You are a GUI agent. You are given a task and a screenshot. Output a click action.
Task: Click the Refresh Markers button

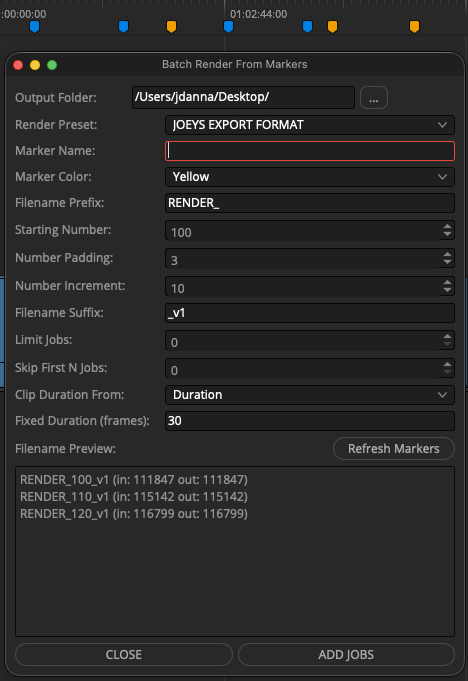point(394,449)
